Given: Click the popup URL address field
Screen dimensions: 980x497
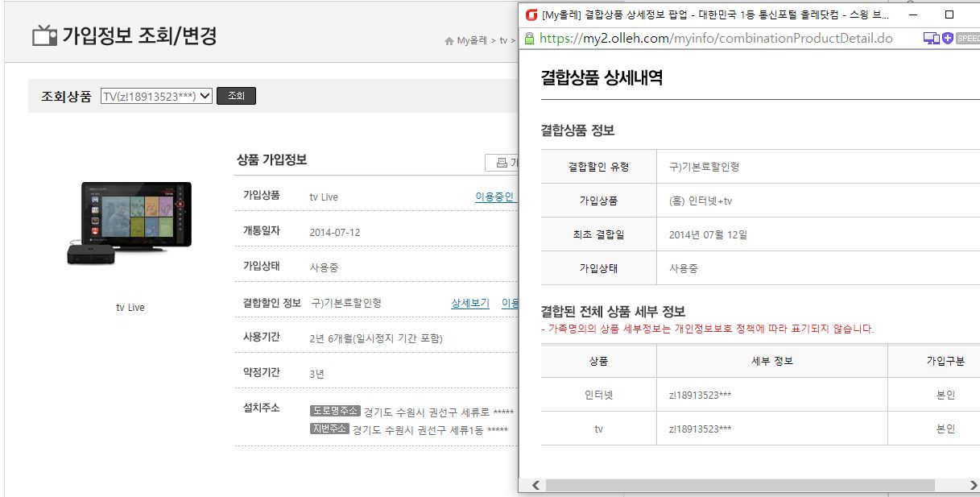Looking at the screenshot, I should click(x=717, y=38).
